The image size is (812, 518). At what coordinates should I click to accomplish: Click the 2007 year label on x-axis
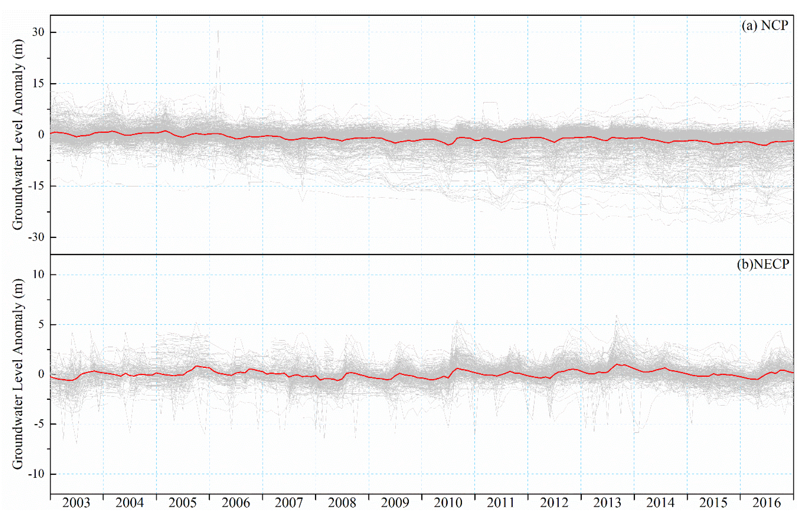[x=289, y=503]
